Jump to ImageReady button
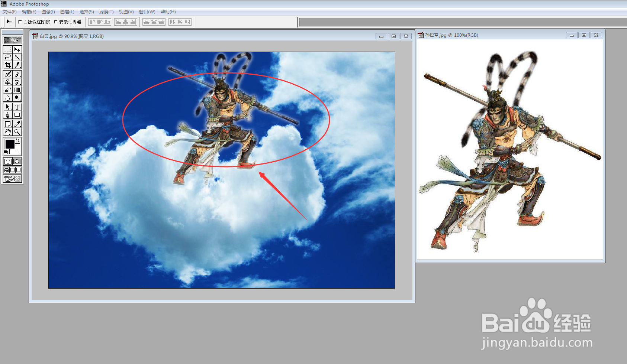 coord(12,179)
